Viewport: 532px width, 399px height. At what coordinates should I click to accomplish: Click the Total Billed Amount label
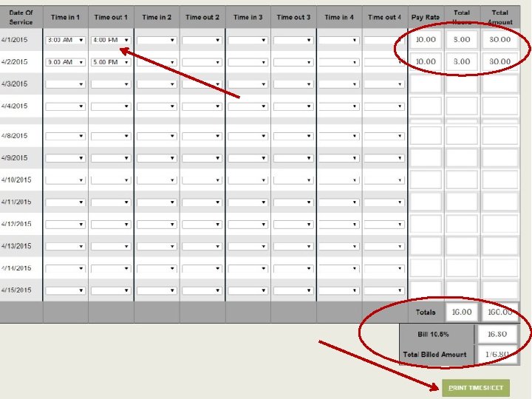[x=434, y=355]
